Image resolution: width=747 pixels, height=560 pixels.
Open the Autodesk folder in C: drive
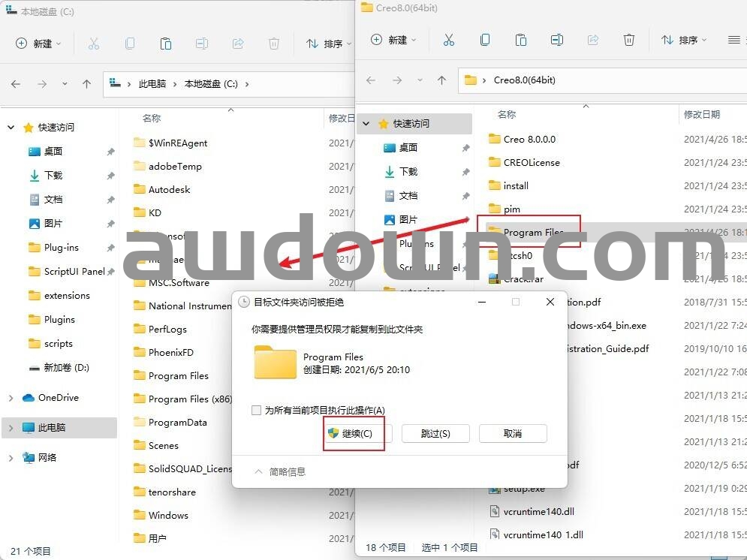click(x=169, y=189)
